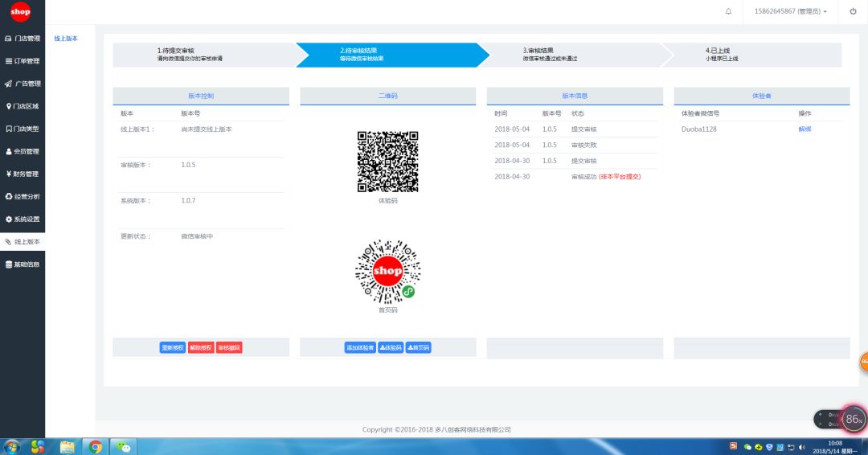Viewport: 868px width, 455px height.
Task: Click the red 解除授权 button
Action: click(200, 347)
